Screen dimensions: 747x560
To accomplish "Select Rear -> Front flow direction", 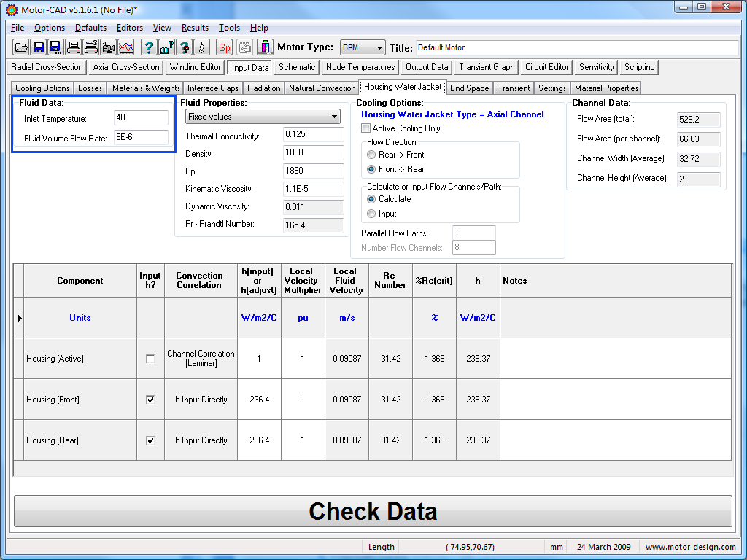I will tap(372, 155).
